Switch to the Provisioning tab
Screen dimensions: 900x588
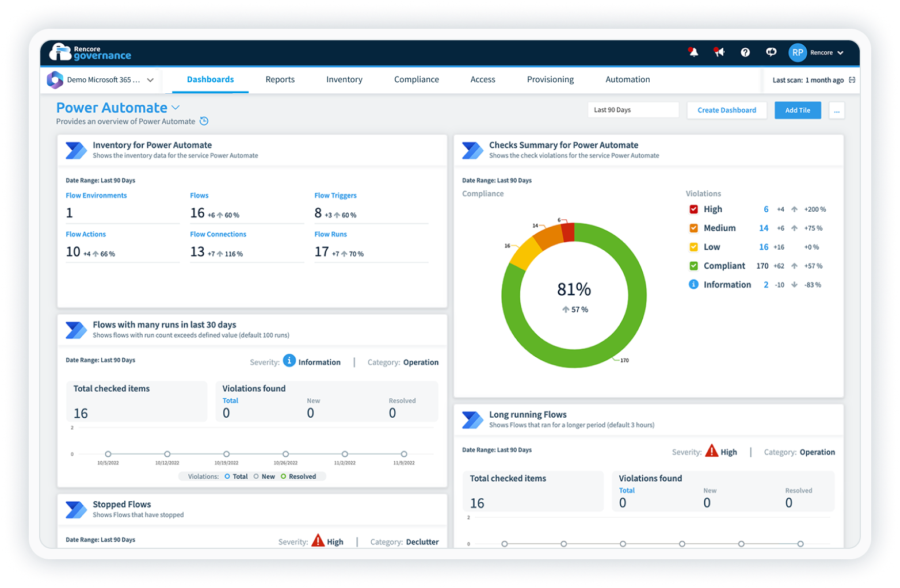pos(550,79)
